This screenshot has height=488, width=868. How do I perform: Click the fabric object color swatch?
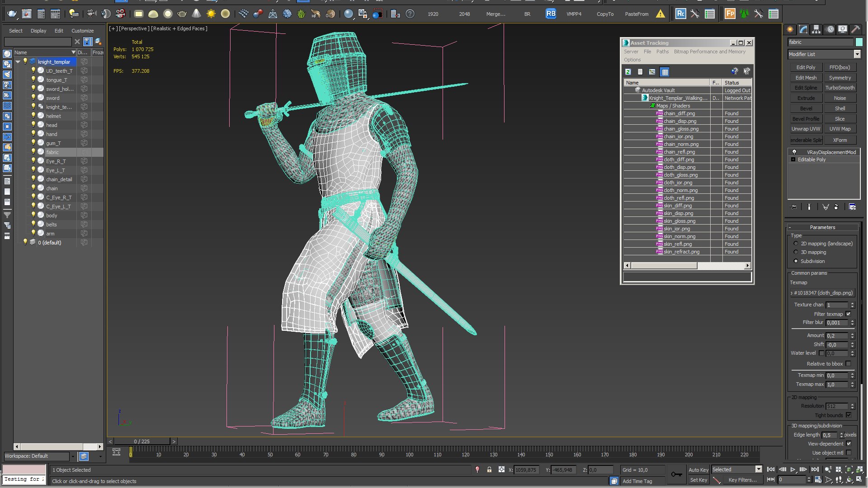click(859, 42)
